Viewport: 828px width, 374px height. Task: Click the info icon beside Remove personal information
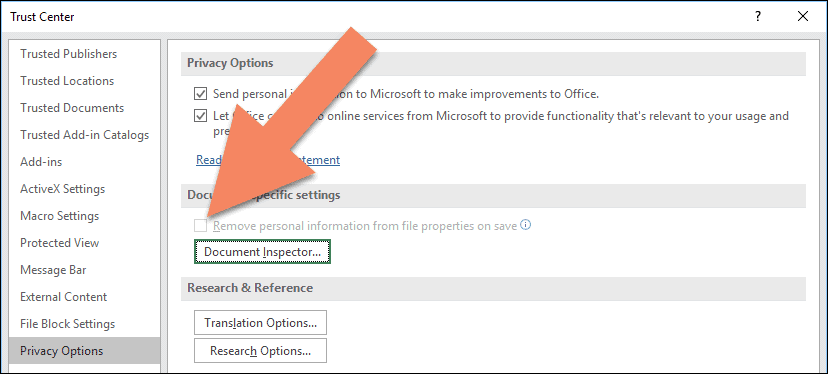click(x=525, y=225)
